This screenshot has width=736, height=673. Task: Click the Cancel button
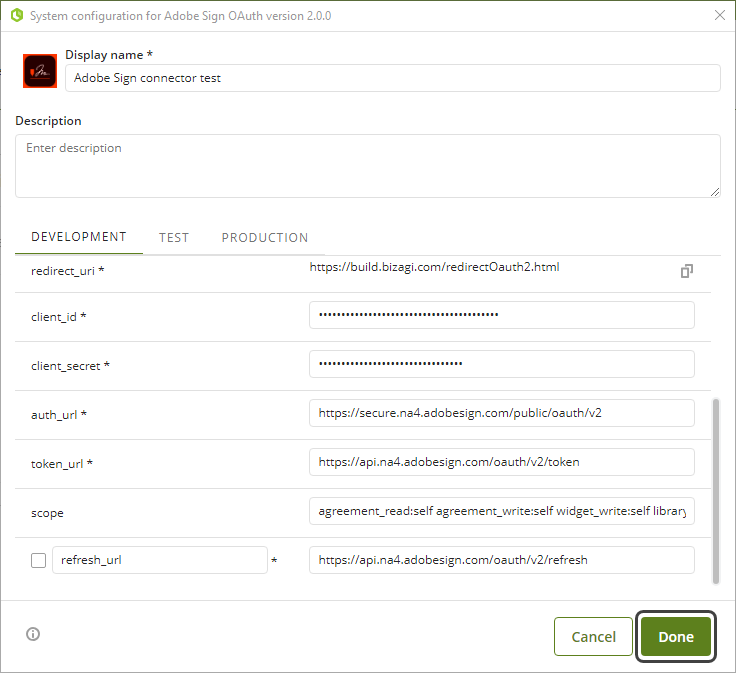(593, 636)
